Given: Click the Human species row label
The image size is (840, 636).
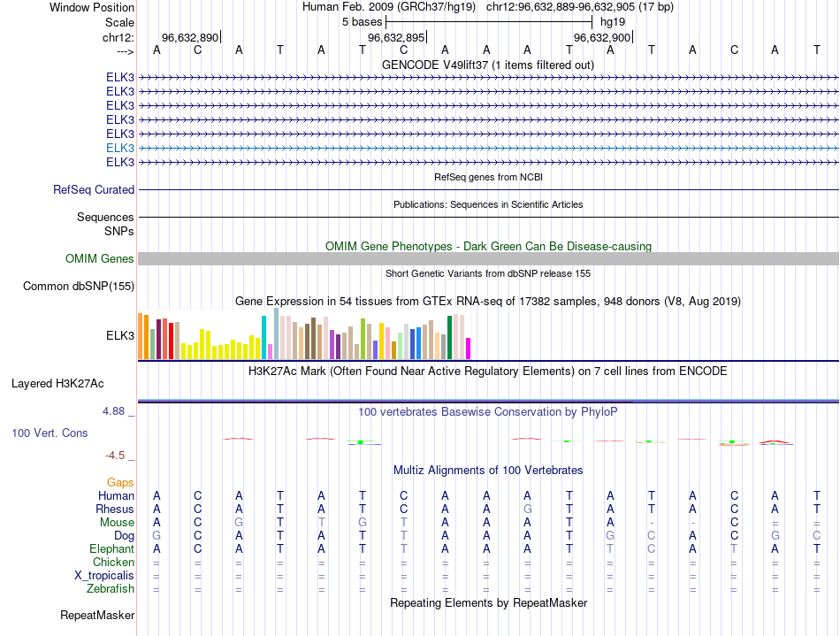Looking at the screenshot, I should 116,495.
